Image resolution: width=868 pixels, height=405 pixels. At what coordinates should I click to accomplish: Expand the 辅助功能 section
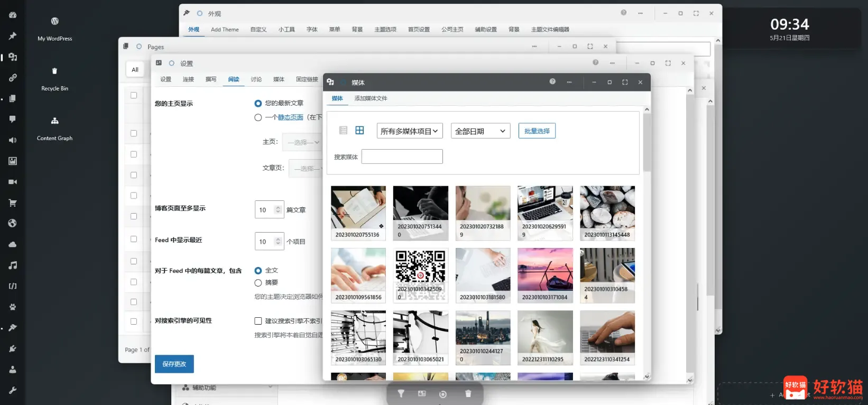227,388
